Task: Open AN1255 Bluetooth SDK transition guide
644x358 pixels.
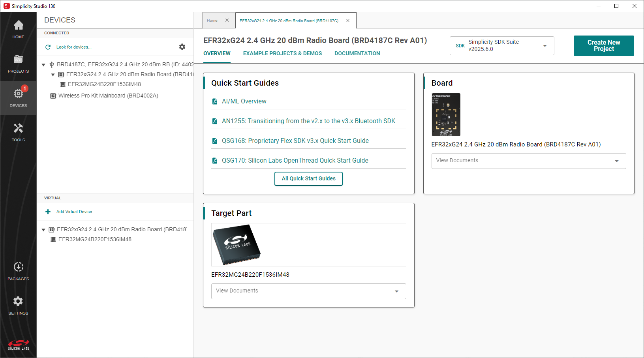Action: 308,121
